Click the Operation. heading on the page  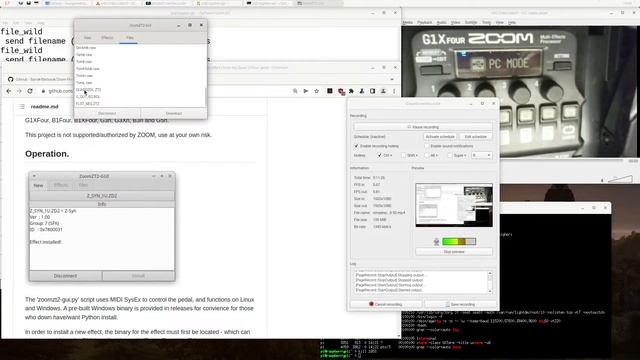coord(47,154)
